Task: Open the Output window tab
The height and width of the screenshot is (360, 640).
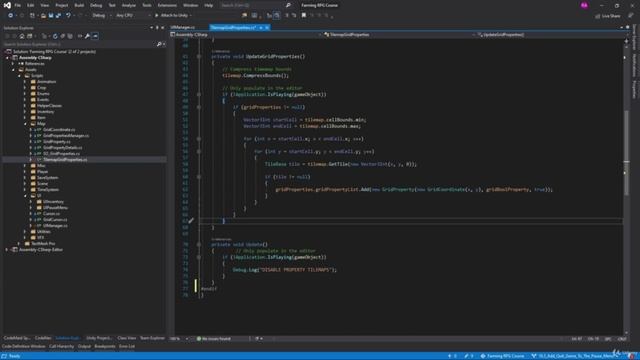Action: (x=84, y=347)
